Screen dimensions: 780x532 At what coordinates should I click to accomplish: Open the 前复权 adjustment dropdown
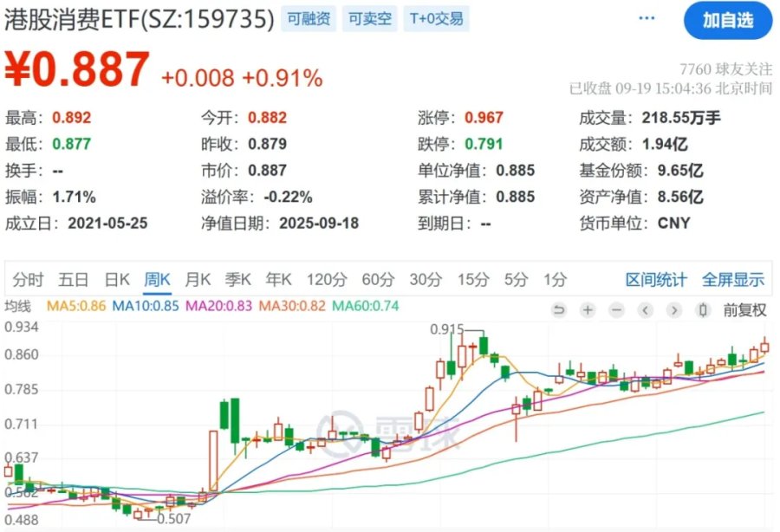coord(745,309)
